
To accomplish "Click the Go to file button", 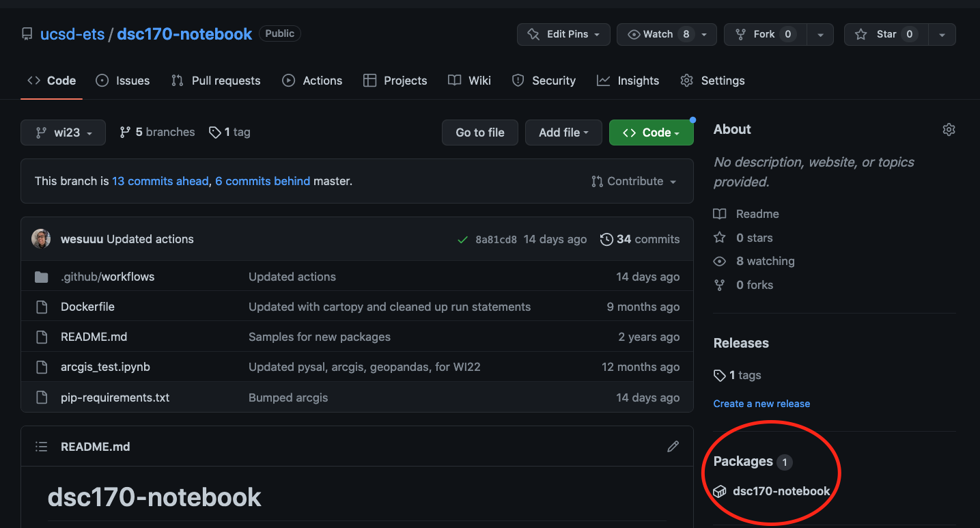I will click(x=479, y=133).
